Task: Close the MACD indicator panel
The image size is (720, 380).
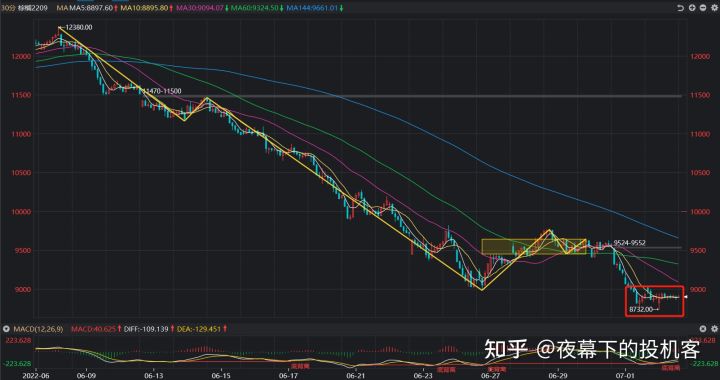Action: tap(703, 329)
